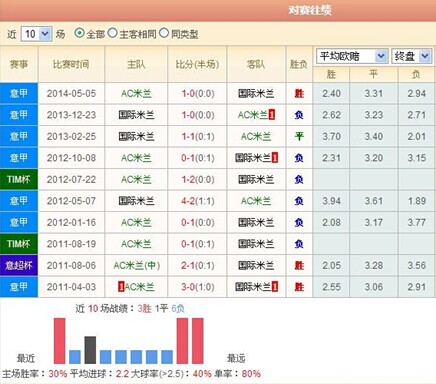Open the 终盘 dropdown
The height and width of the screenshot is (384, 436).
point(411,56)
